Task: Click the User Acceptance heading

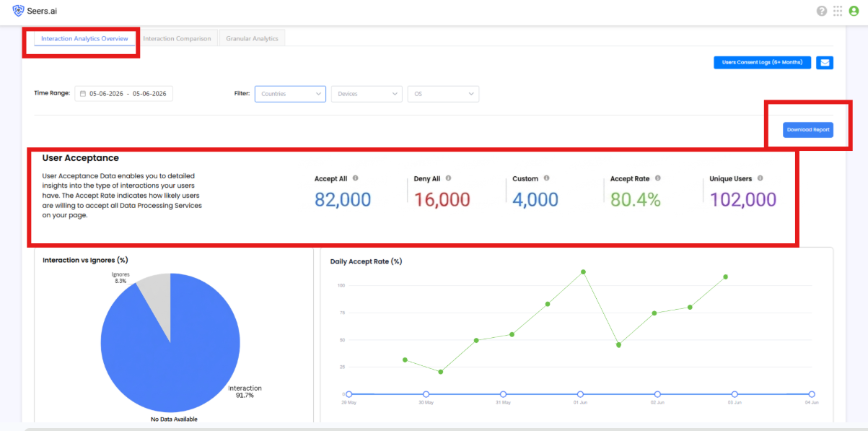Action: (81, 157)
